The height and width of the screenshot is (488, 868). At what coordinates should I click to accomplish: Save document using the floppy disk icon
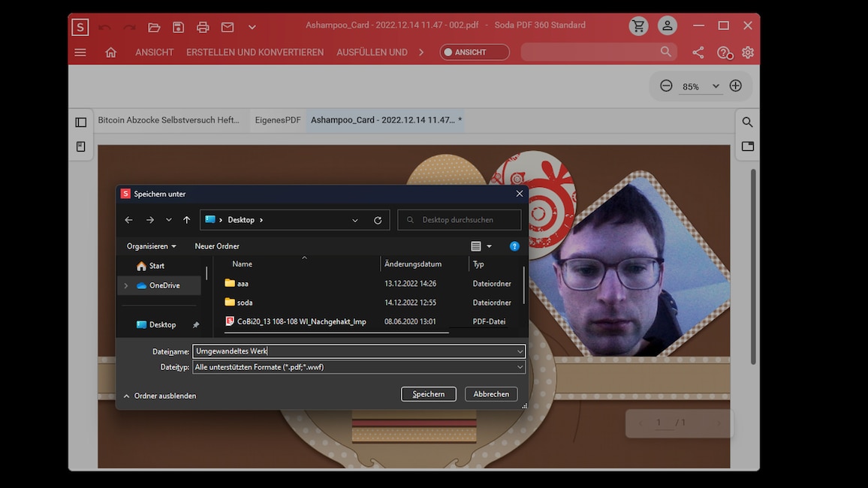click(x=178, y=27)
